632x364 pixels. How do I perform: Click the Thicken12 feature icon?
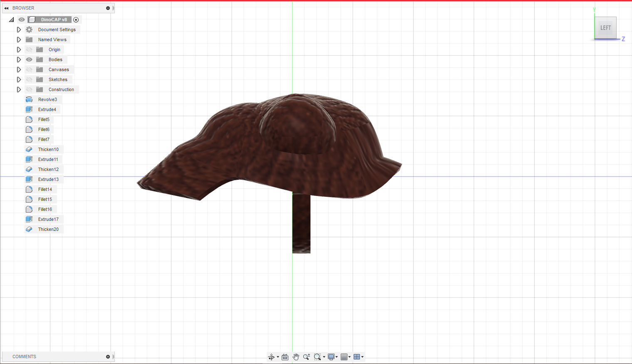[29, 169]
